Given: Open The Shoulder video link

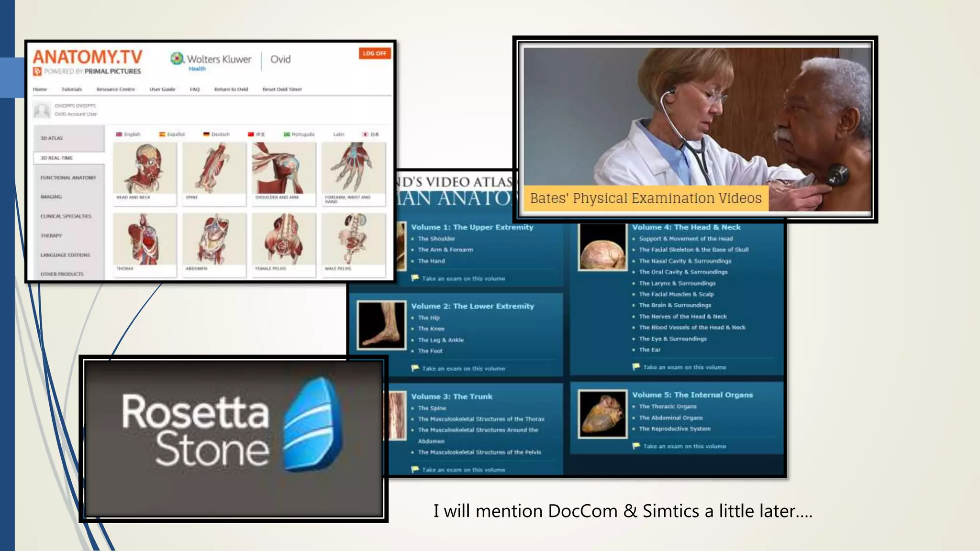Looking at the screenshot, I should click(x=436, y=239).
